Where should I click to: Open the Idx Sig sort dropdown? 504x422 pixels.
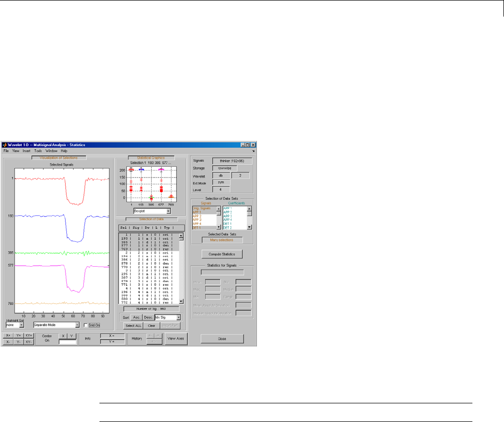[x=178, y=317]
